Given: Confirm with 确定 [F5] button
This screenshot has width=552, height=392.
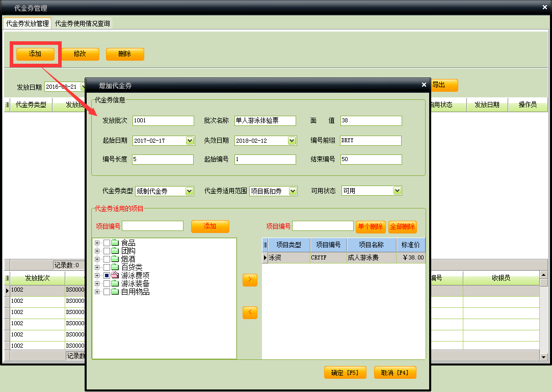Looking at the screenshot, I should pyautogui.click(x=345, y=373).
